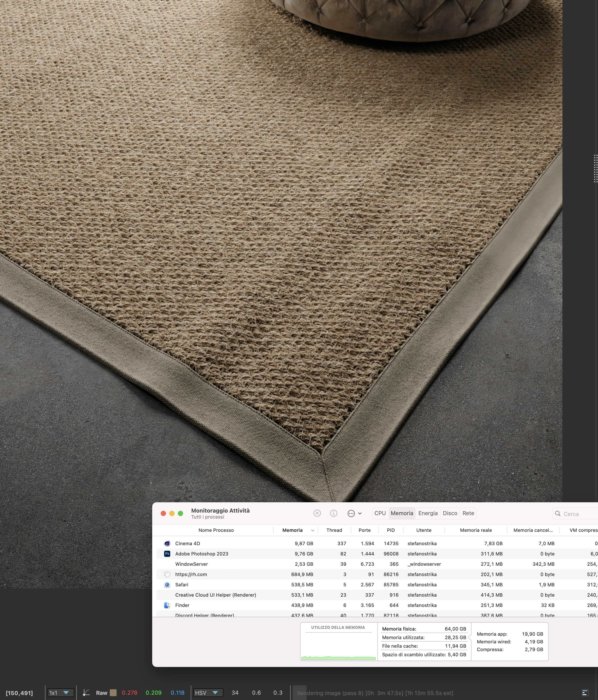Sort by the Thread column header
The height and width of the screenshot is (700, 598).
coord(334,530)
